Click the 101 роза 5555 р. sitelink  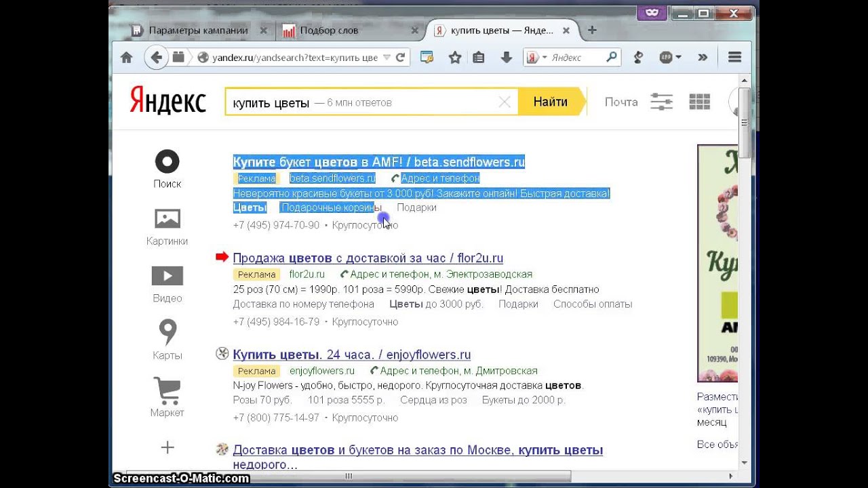[x=346, y=400]
